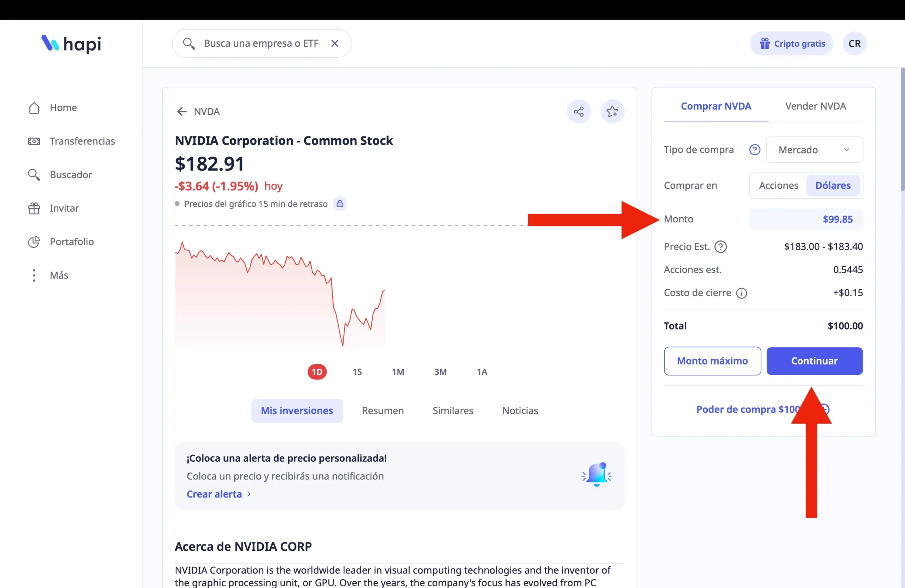Image resolution: width=905 pixels, height=588 pixels.
Task: Select the 1S chart time range
Action: click(x=357, y=372)
